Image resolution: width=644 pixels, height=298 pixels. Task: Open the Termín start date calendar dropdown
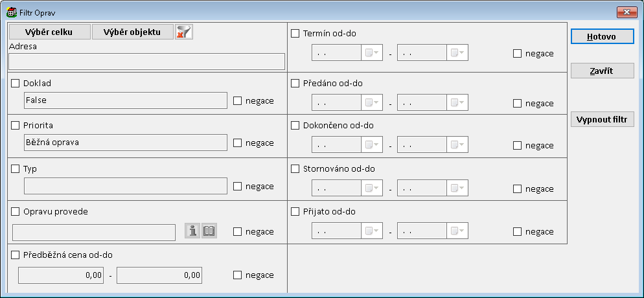tap(372, 53)
